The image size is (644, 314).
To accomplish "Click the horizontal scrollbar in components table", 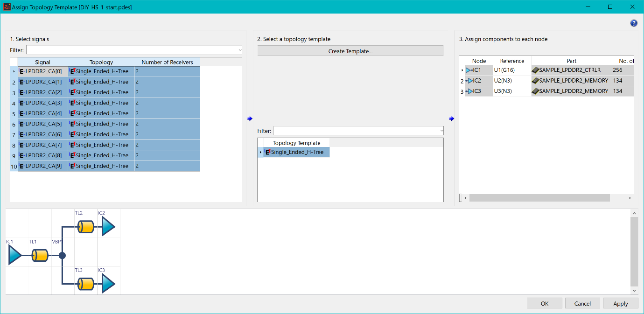I will tap(539, 198).
